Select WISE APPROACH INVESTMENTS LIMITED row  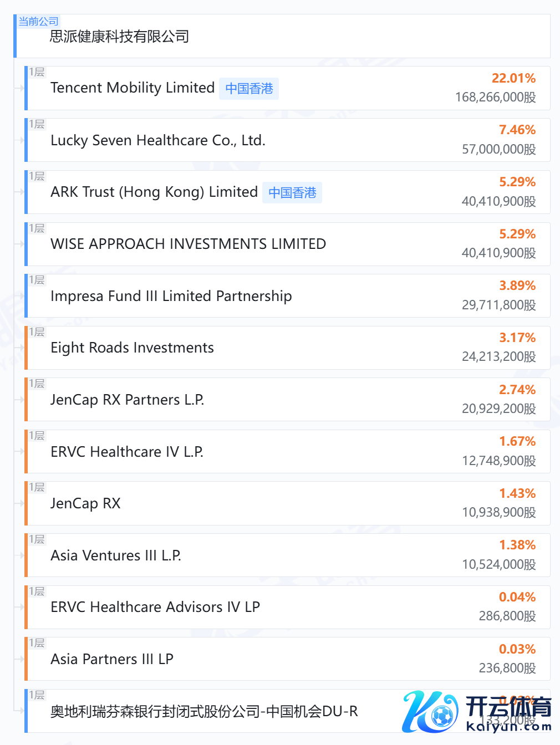point(188,244)
